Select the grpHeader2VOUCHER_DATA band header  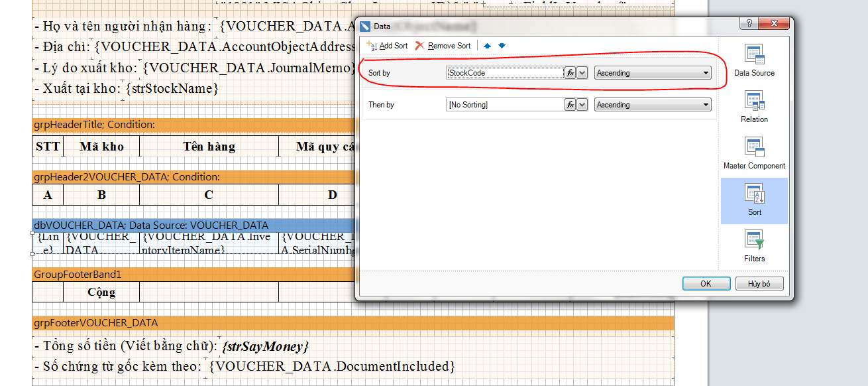[x=194, y=177]
